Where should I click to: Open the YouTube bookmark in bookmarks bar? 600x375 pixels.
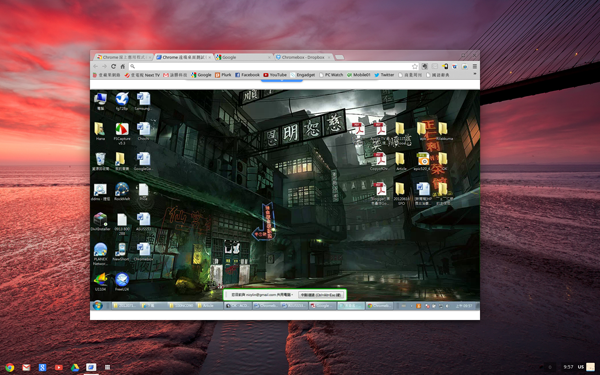click(x=275, y=75)
